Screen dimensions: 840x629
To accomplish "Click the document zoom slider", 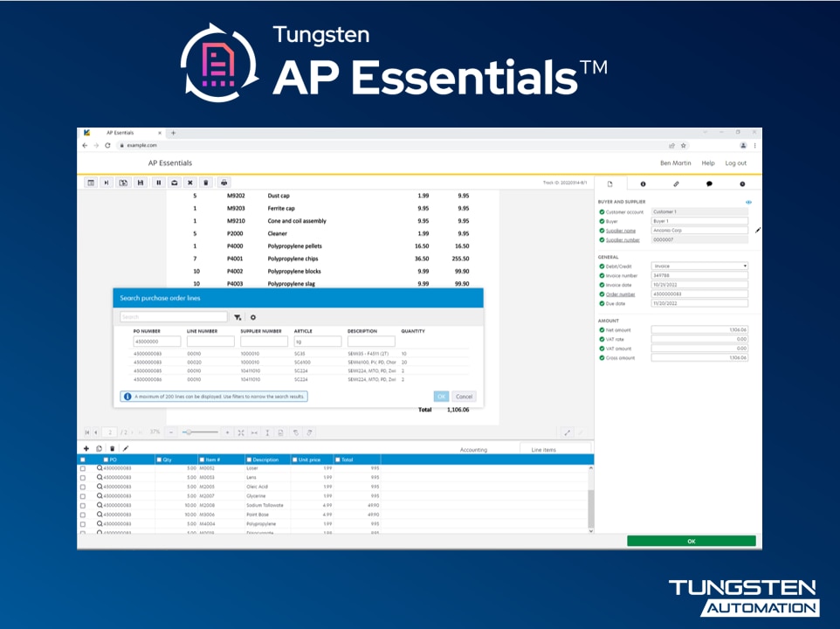I will [201, 432].
